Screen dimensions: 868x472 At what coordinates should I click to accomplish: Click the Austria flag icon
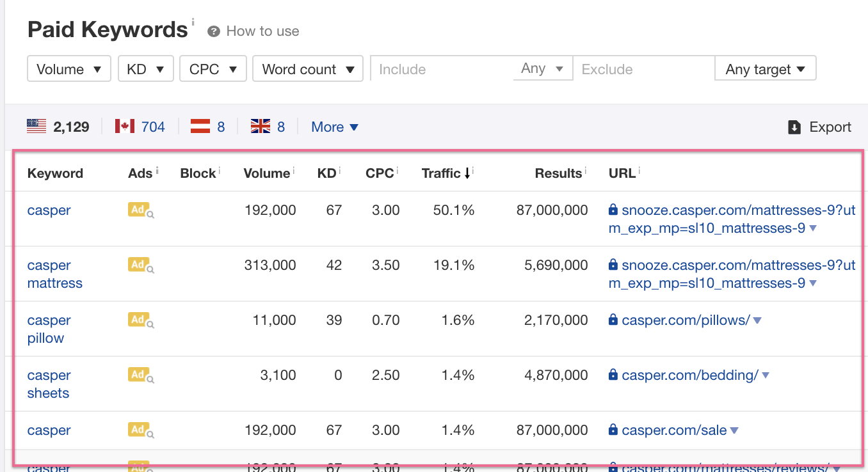tap(200, 127)
